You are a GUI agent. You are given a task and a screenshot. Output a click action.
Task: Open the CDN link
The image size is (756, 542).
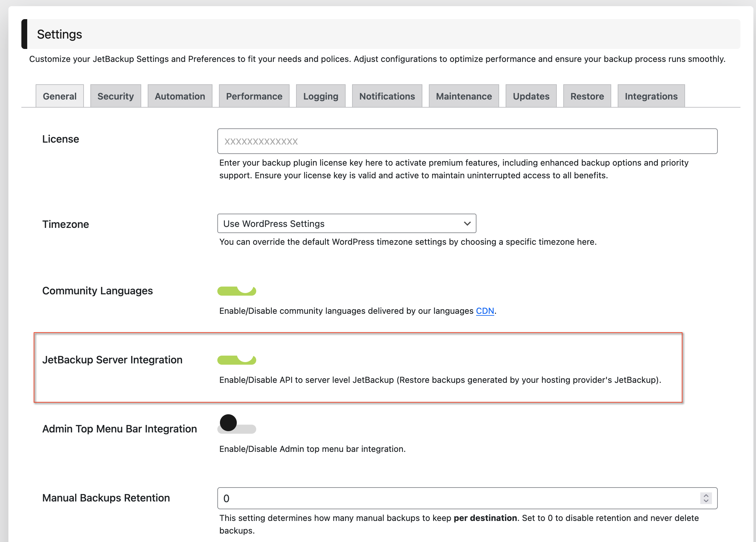pyautogui.click(x=485, y=311)
